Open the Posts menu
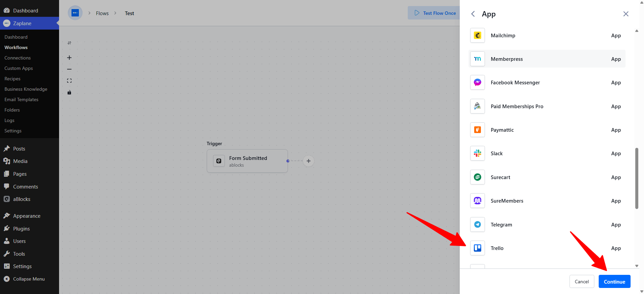644x294 pixels. coord(30,149)
